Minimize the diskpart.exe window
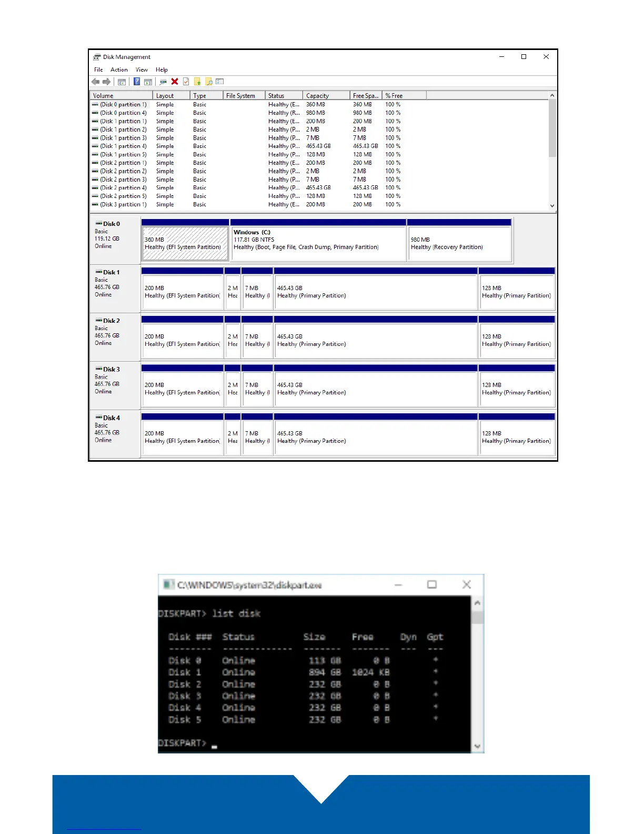 (x=399, y=584)
